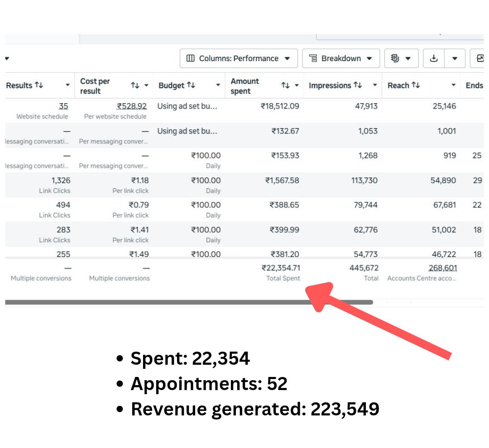Click the ₹528.92 cost per result value

132,106
